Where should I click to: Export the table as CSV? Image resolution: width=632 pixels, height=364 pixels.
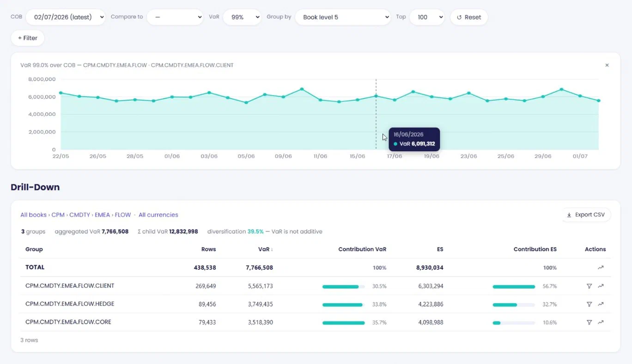click(586, 215)
